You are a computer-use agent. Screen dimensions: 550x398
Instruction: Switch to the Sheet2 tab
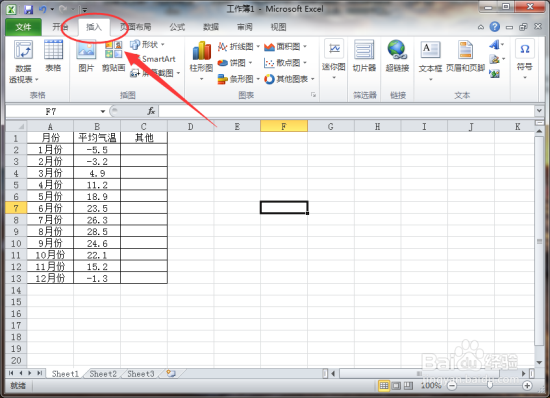pyautogui.click(x=103, y=374)
